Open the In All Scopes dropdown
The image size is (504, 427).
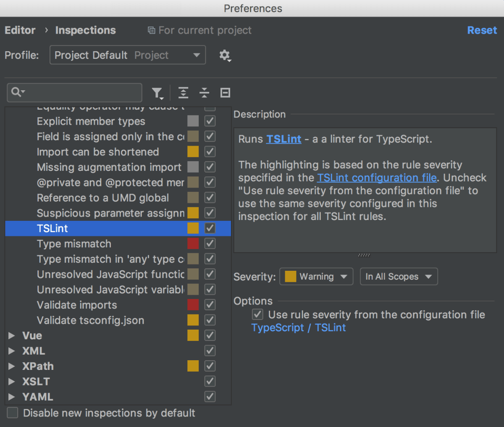coord(398,276)
